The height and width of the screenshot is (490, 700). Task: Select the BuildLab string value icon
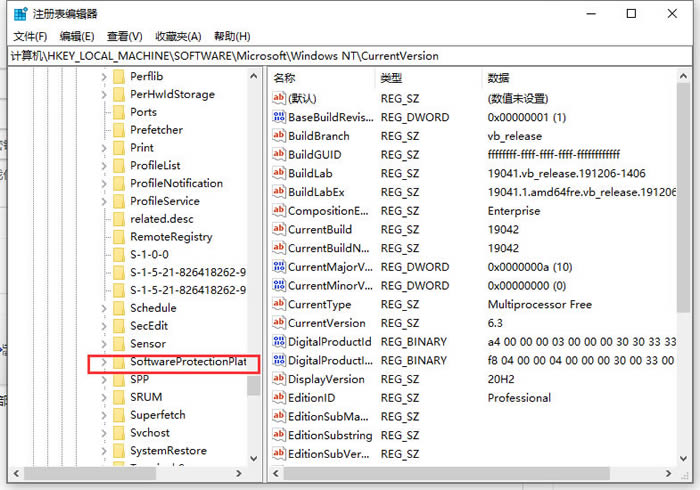(x=279, y=173)
